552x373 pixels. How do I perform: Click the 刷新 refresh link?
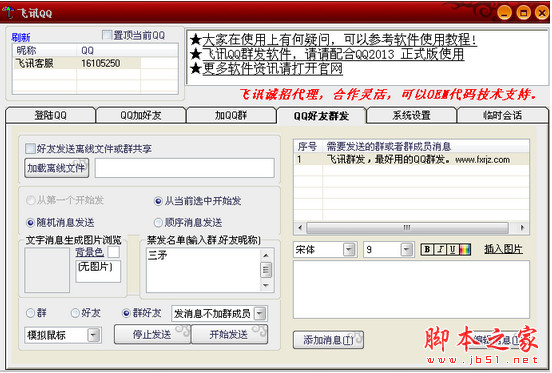21,37
